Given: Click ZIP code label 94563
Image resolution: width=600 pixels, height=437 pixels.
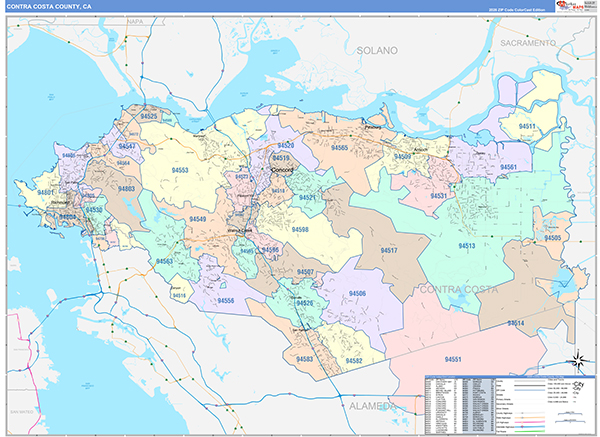Looking at the screenshot, I should point(164,261).
